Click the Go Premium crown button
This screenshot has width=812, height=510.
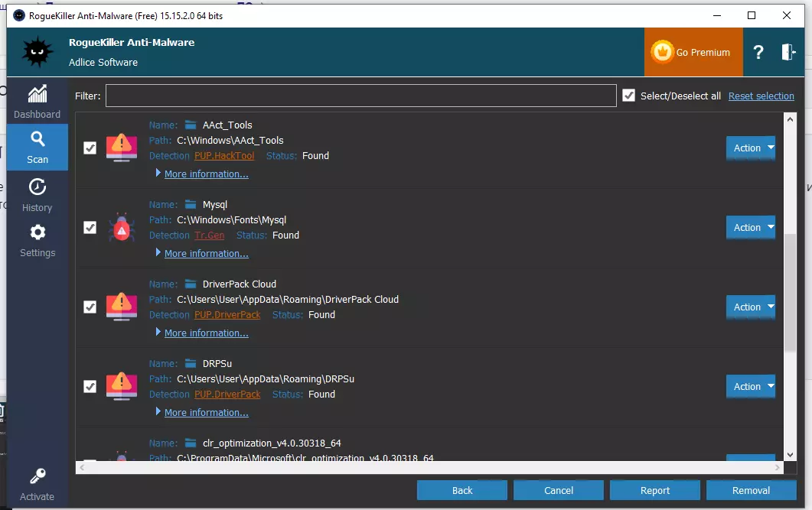click(693, 52)
